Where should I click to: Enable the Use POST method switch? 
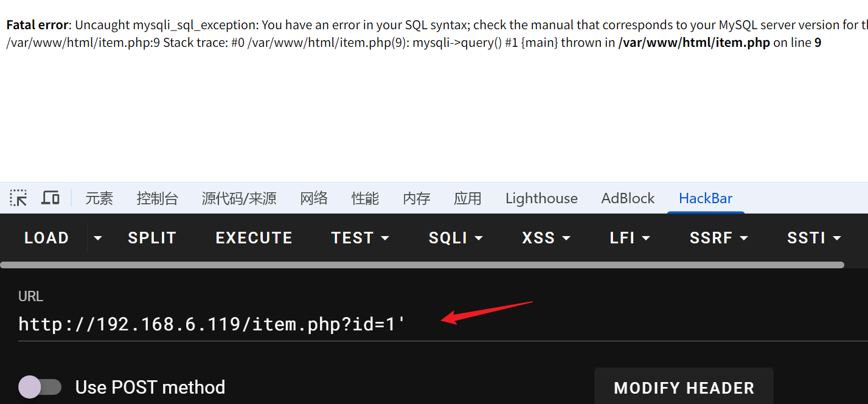[x=40, y=387]
